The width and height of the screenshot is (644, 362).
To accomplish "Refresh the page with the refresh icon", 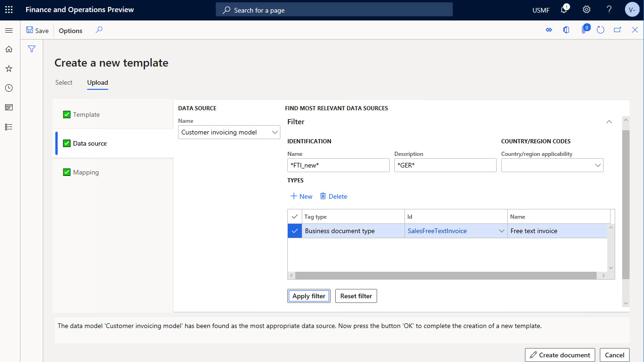I will tap(600, 29).
